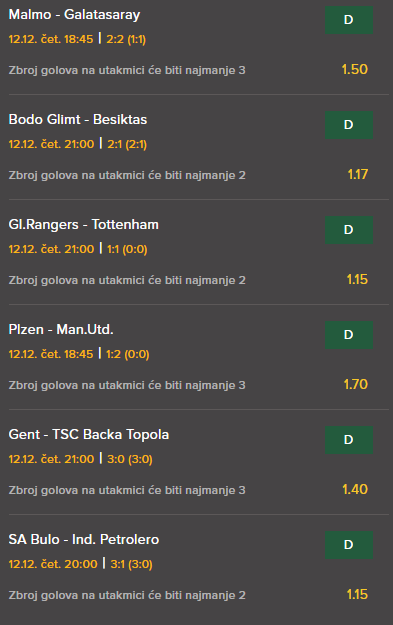Select the 1.40 odds for Gent match

click(x=355, y=489)
